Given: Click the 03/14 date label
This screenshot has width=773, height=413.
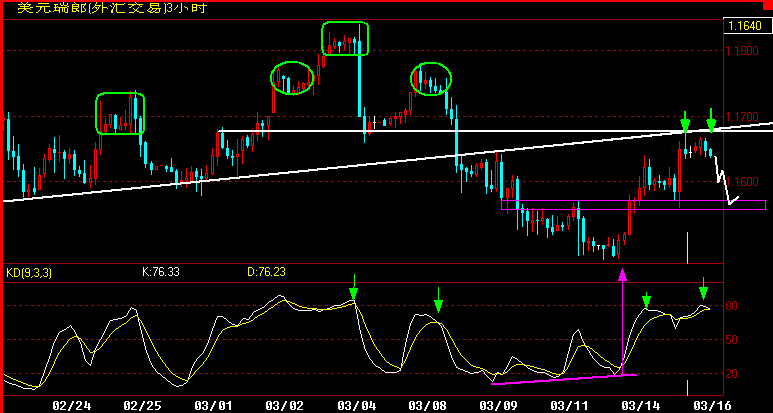Looking at the screenshot, I should pyautogui.click(x=641, y=405).
